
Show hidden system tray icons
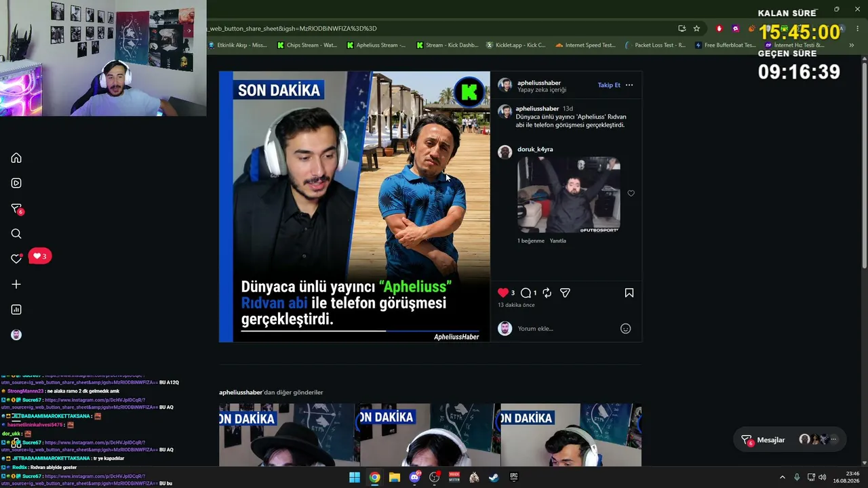coord(782,477)
